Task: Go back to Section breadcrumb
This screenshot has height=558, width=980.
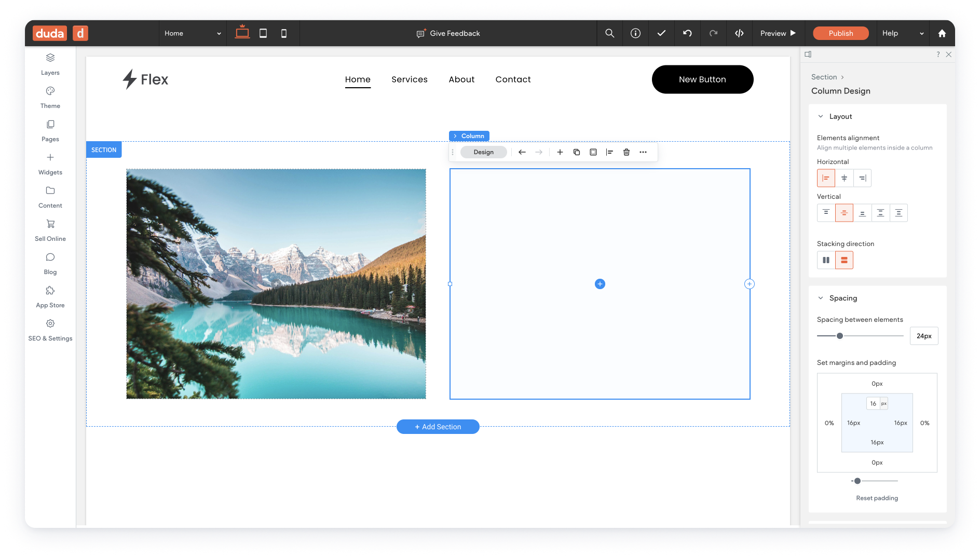Action: (824, 77)
